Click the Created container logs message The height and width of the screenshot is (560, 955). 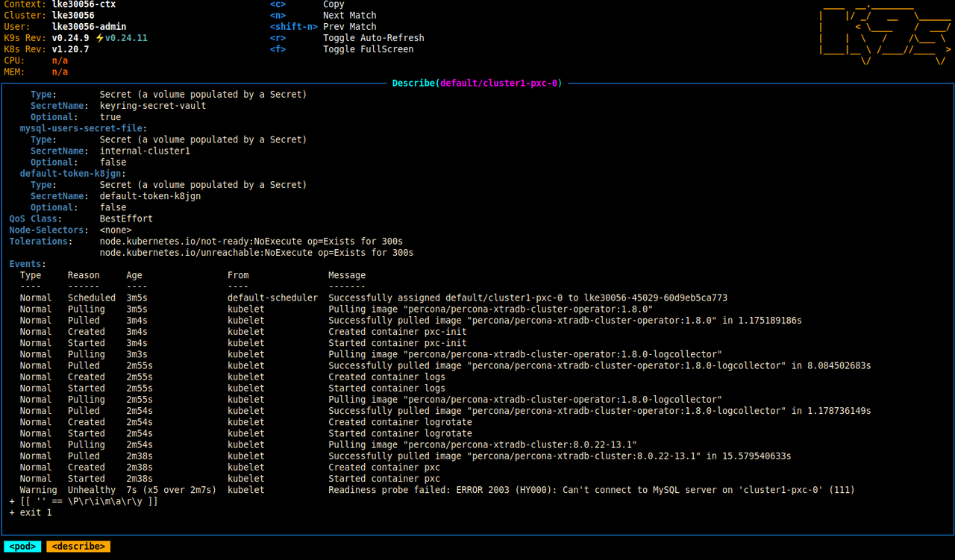click(386, 377)
